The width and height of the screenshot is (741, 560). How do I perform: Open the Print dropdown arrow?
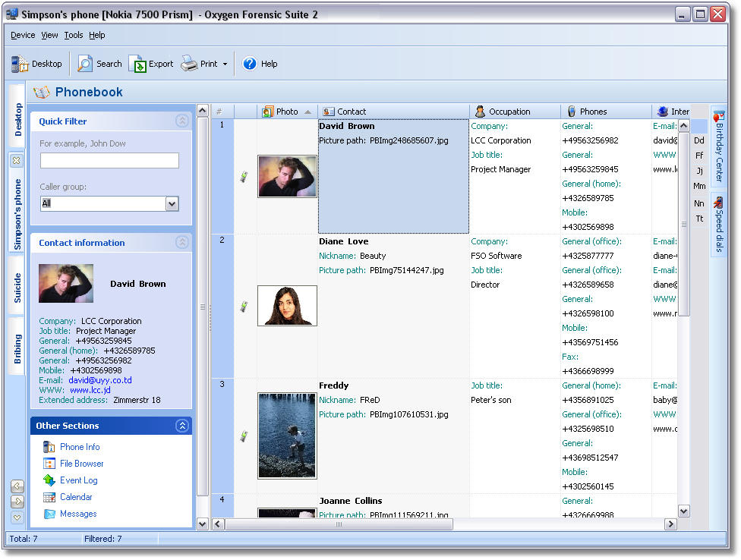coord(225,64)
